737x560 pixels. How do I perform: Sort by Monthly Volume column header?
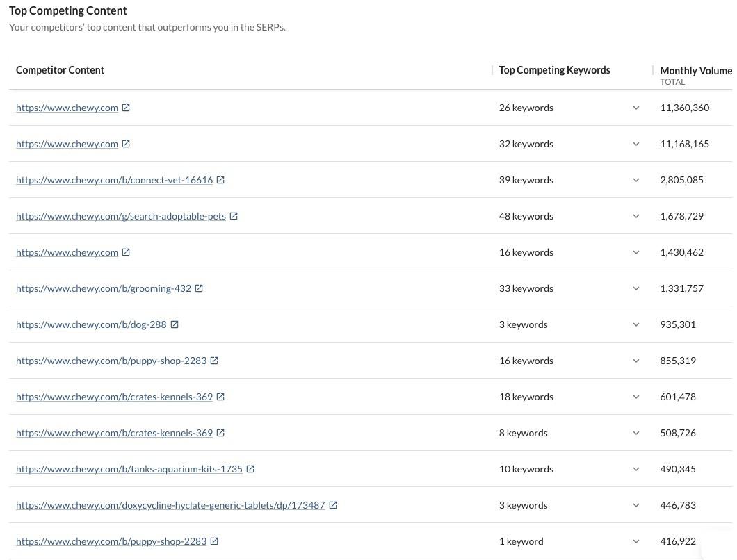695,71
